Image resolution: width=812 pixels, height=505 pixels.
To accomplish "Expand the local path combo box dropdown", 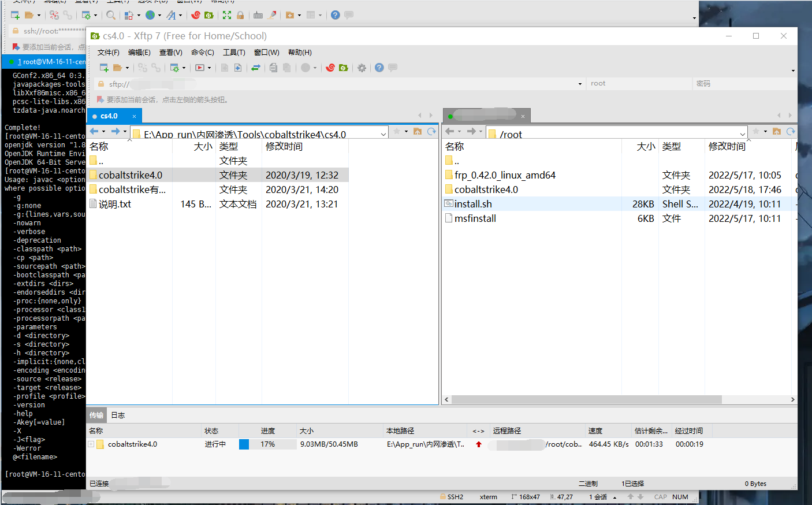I will pos(383,134).
